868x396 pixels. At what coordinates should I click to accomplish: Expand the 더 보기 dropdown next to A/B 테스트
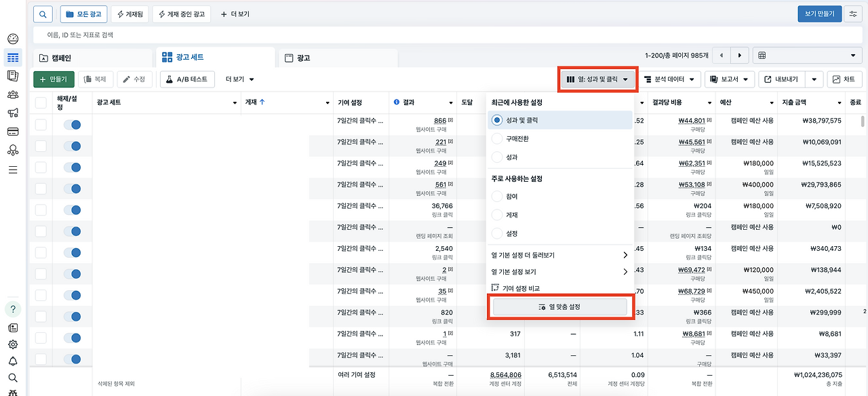tap(241, 79)
